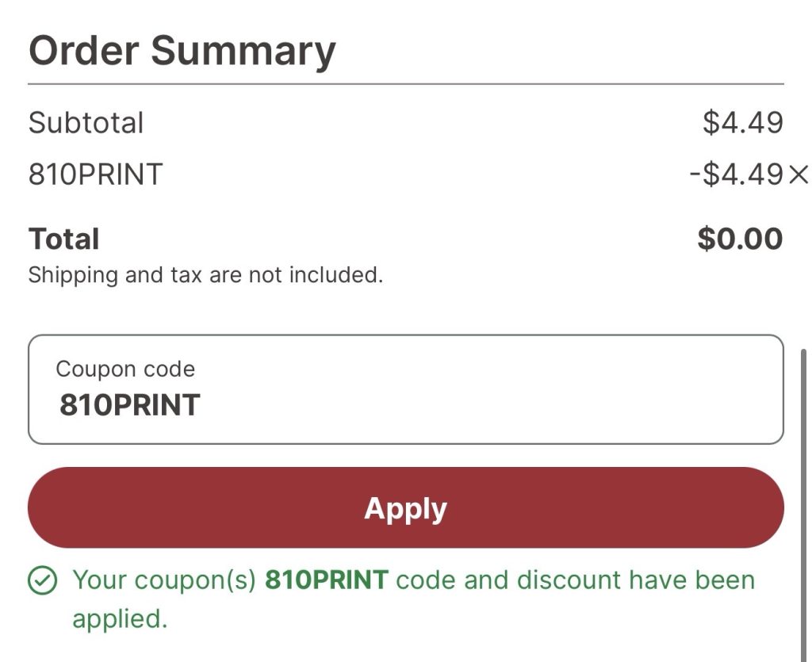Click the Order Summary heading

182,51
